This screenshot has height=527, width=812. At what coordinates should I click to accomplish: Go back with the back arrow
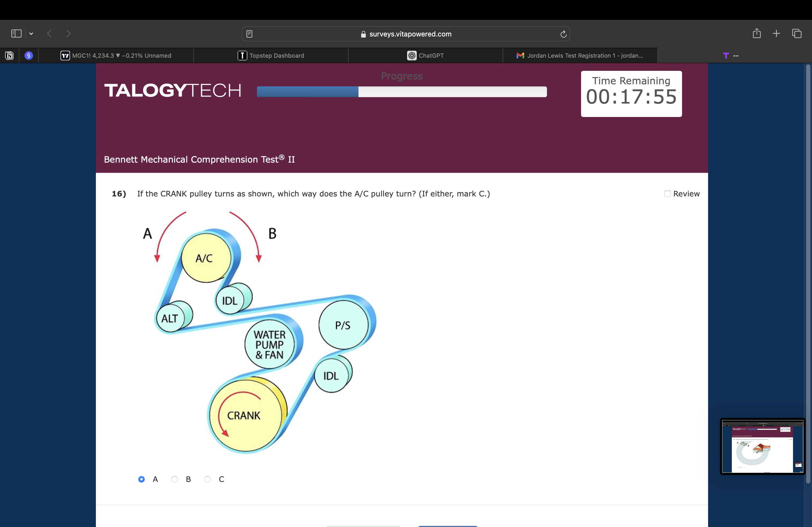[x=49, y=33]
